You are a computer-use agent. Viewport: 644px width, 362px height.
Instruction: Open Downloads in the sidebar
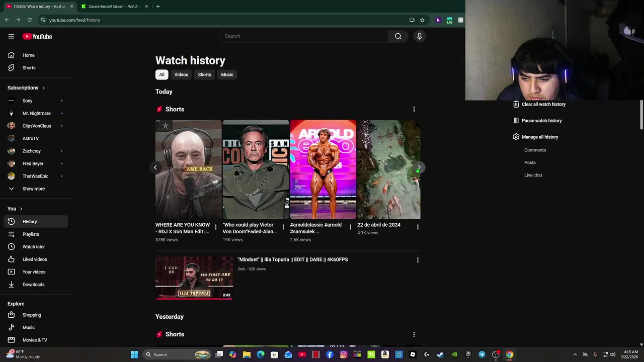click(34, 285)
